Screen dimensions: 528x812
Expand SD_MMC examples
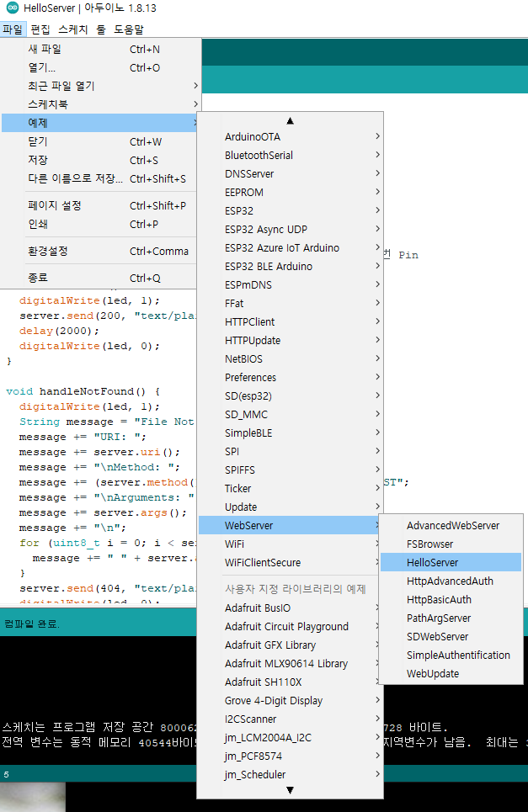tap(291, 415)
